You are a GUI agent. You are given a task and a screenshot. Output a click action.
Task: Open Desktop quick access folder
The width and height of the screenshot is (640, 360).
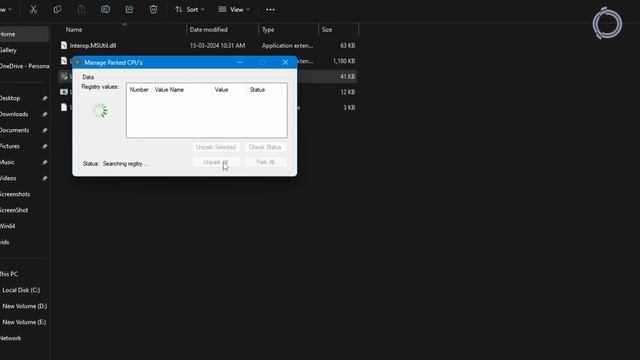coord(10,98)
